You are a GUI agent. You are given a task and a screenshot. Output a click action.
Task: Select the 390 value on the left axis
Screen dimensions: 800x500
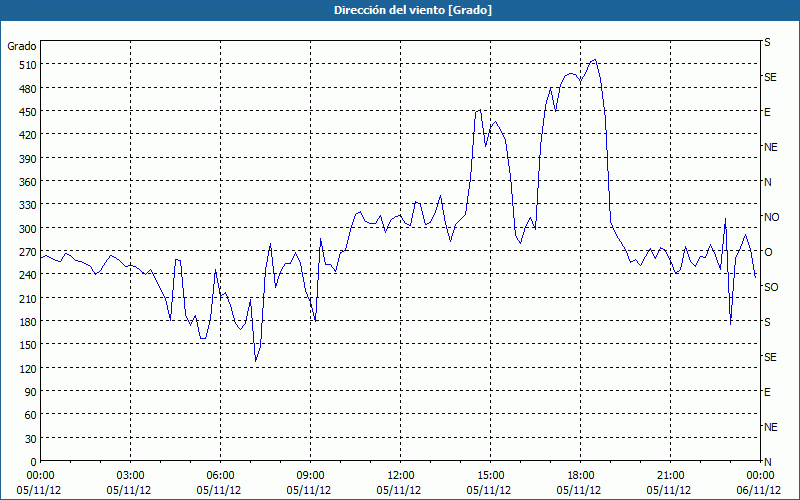[x=28, y=159]
